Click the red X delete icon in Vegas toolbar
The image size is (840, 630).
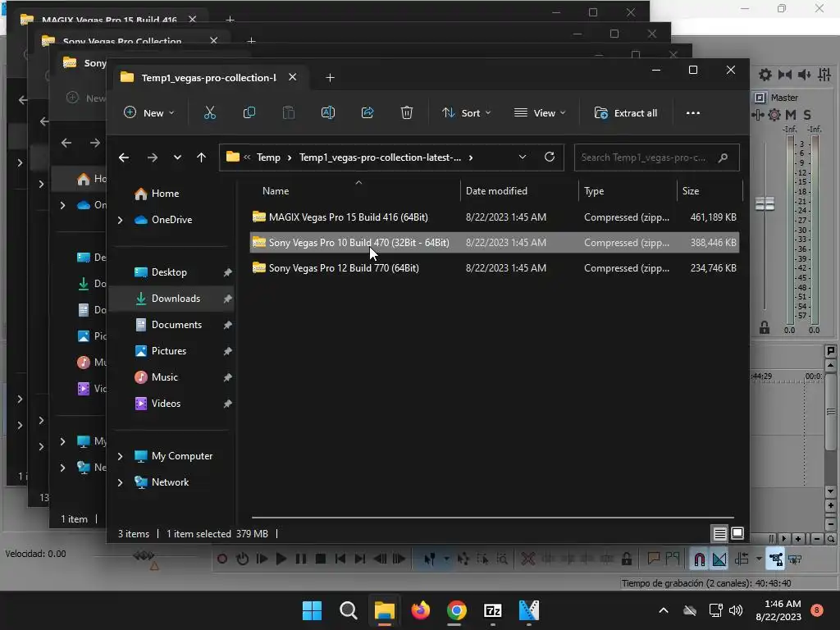(x=528, y=559)
